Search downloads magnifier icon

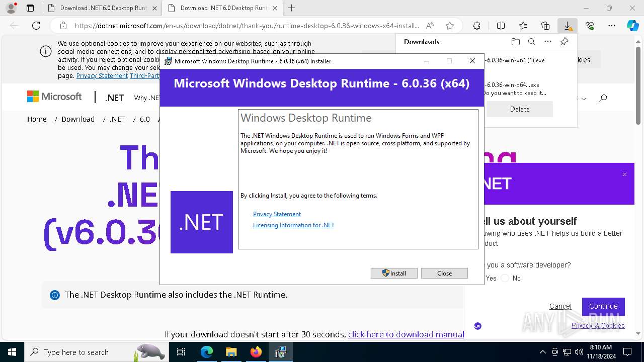(x=531, y=42)
